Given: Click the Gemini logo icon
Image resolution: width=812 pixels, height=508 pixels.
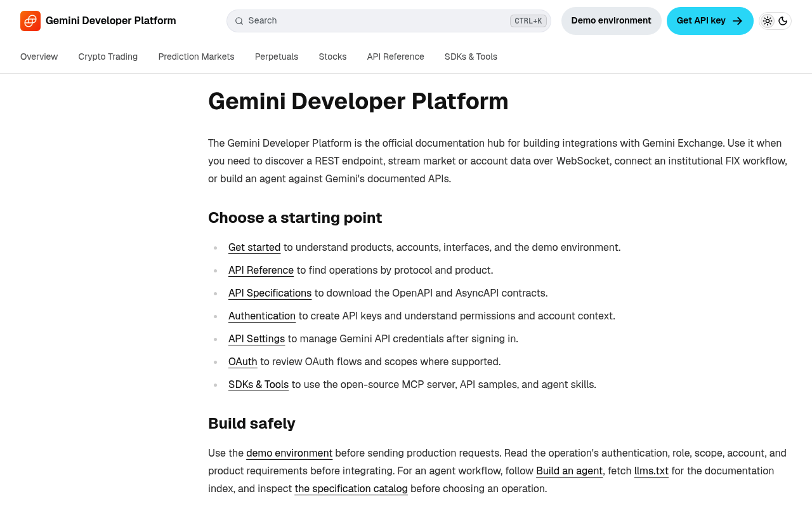Looking at the screenshot, I should [x=30, y=21].
